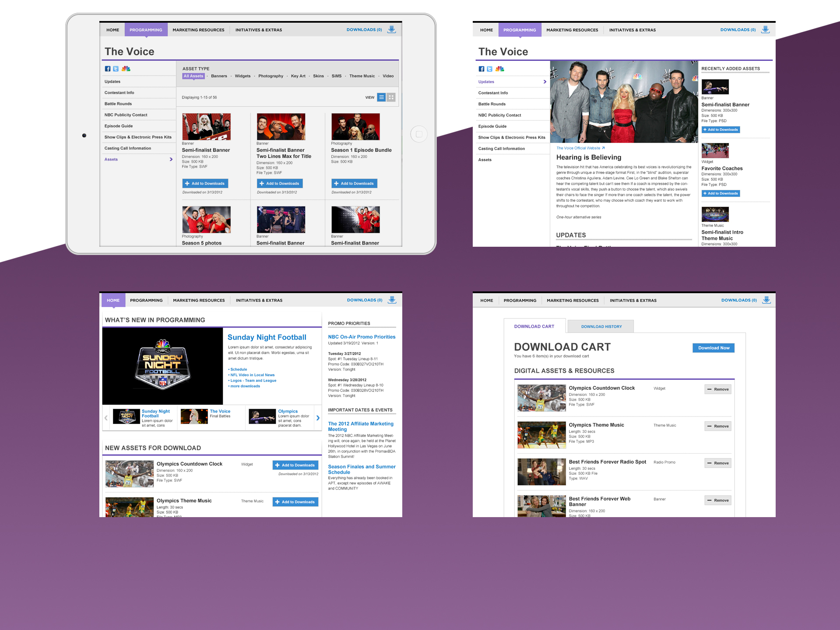Switch to list view of assets
The width and height of the screenshot is (840, 630).
point(381,97)
